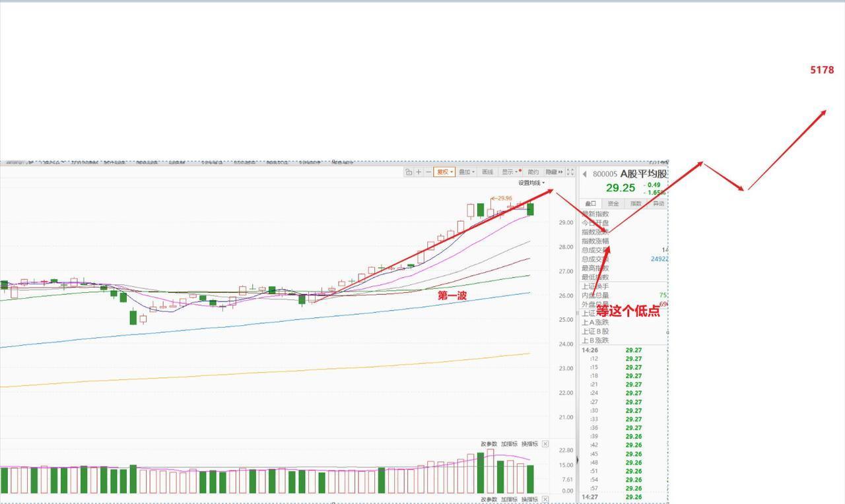The width and height of the screenshot is (845, 504).
Task: Click the 最高指数 row label
Action: [x=595, y=268]
